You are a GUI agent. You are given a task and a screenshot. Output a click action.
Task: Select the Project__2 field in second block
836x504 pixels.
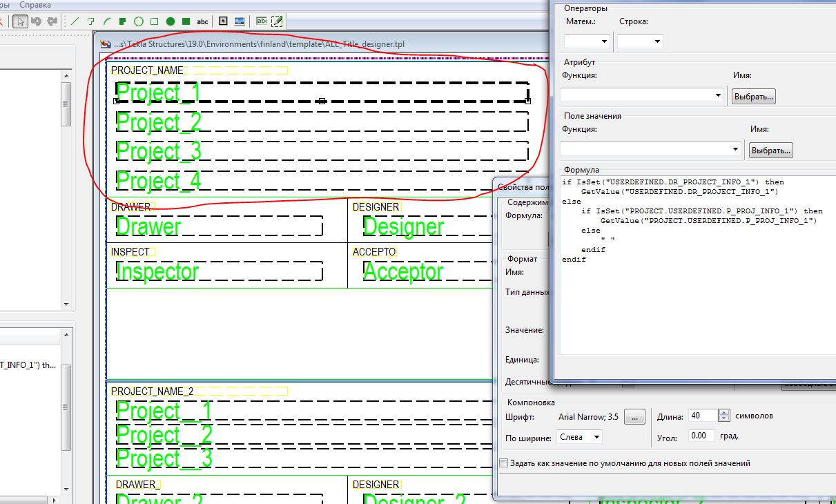[304, 435]
